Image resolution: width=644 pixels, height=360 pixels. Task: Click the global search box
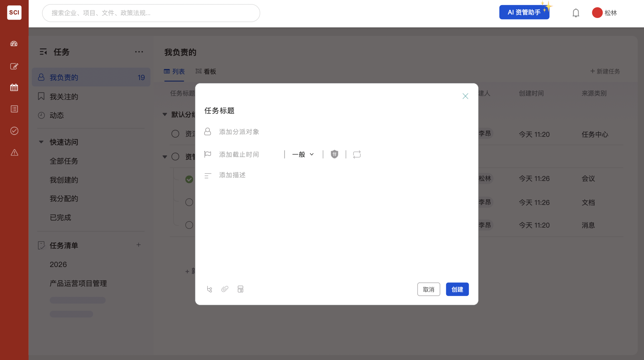151,13
